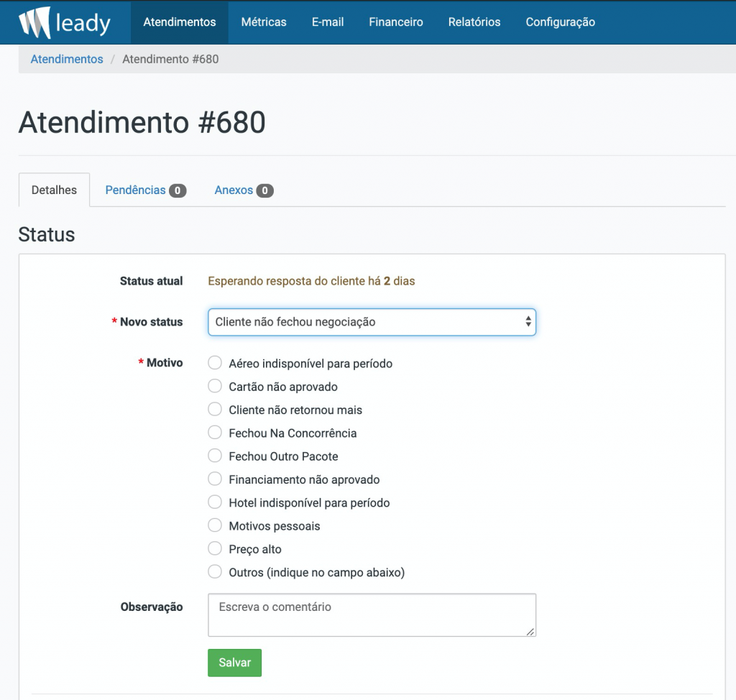Click the Novo status label
This screenshot has width=736, height=700.
[151, 322]
